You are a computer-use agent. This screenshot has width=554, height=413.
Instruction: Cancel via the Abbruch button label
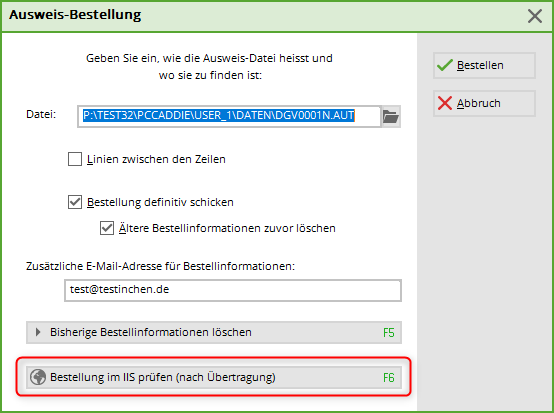(x=479, y=103)
